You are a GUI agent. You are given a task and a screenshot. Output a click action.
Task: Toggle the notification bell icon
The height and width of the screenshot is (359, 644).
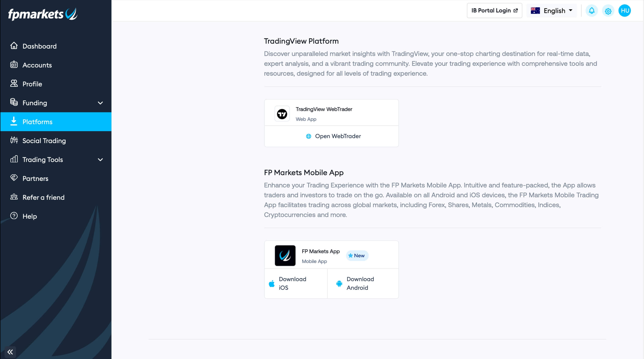point(592,10)
